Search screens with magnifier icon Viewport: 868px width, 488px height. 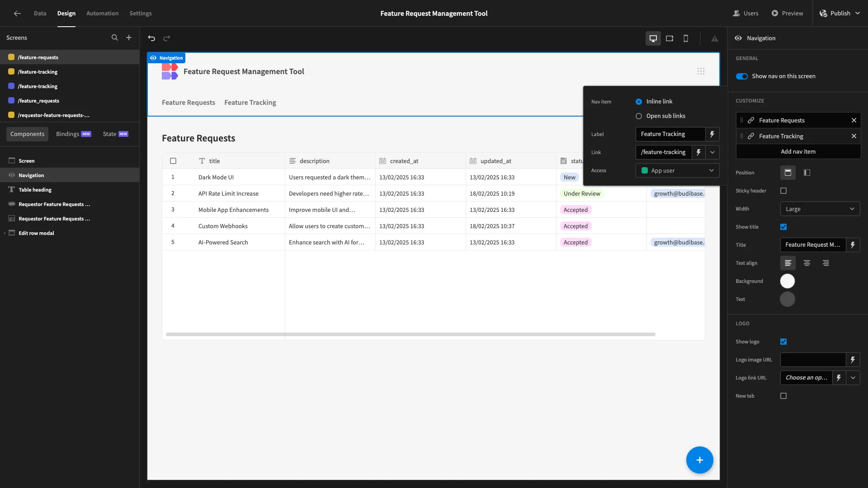click(115, 38)
